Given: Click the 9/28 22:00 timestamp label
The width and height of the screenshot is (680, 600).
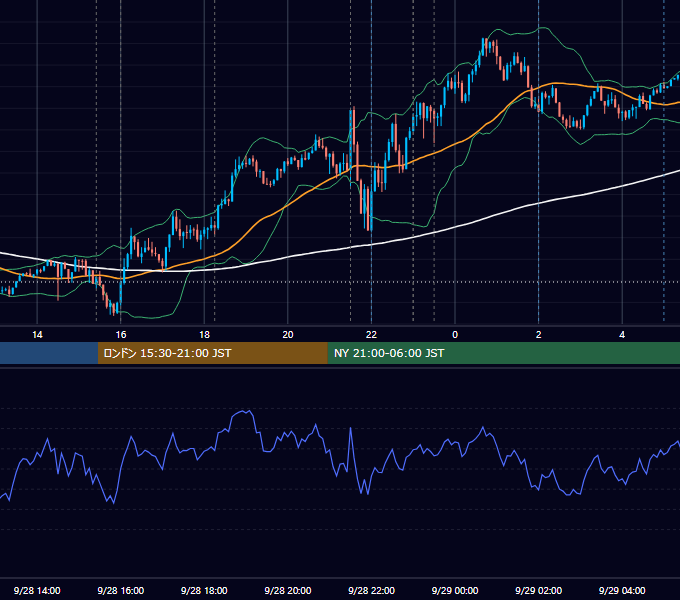Looking at the screenshot, I should coord(372,590).
